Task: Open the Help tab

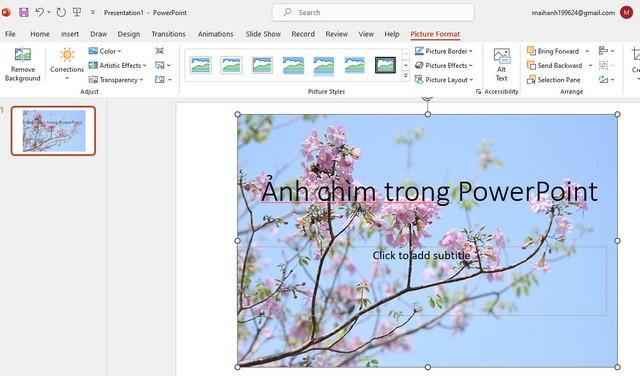Action: pyautogui.click(x=391, y=34)
